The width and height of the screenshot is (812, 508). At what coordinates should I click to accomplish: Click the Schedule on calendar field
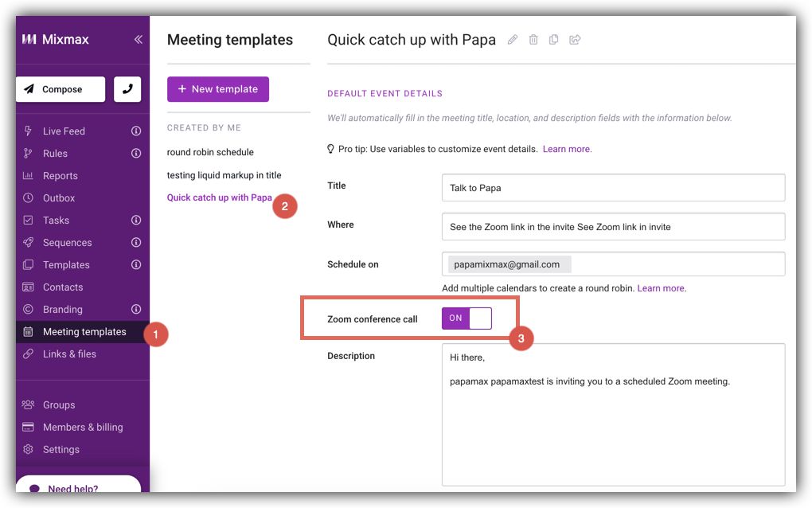613,264
